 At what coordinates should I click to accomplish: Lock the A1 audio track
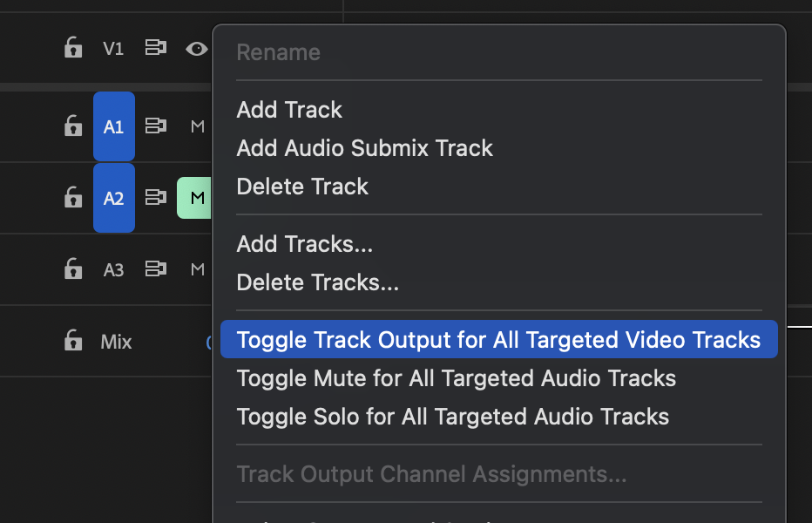tap(73, 126)
